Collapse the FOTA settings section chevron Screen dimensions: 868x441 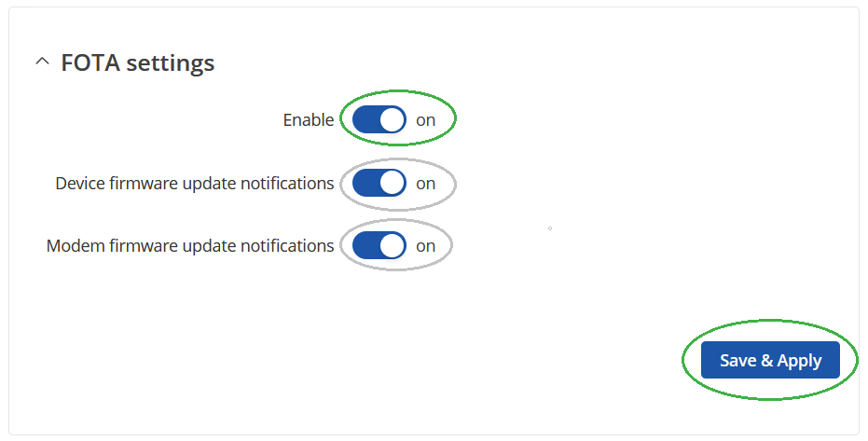pos(42,62)
